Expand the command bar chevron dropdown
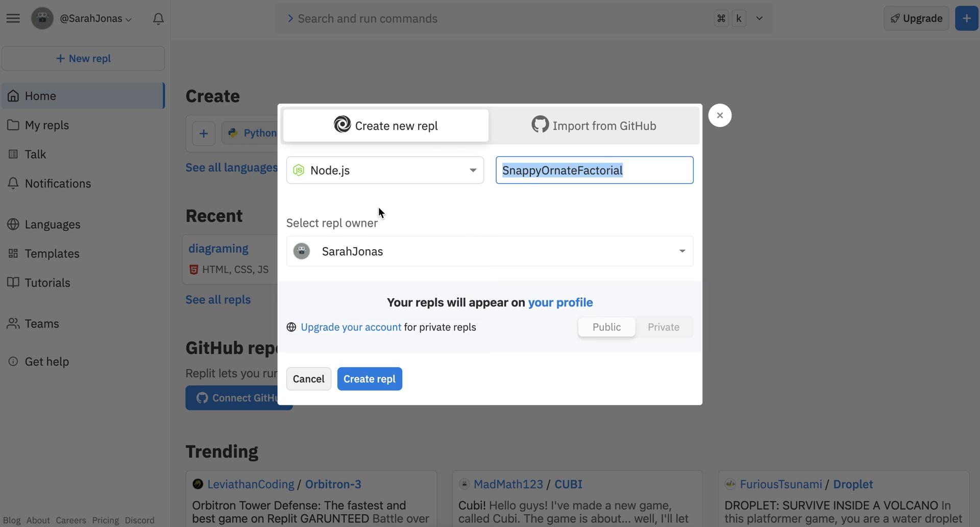Screen dimensions: 980x527 coord(759,18)
